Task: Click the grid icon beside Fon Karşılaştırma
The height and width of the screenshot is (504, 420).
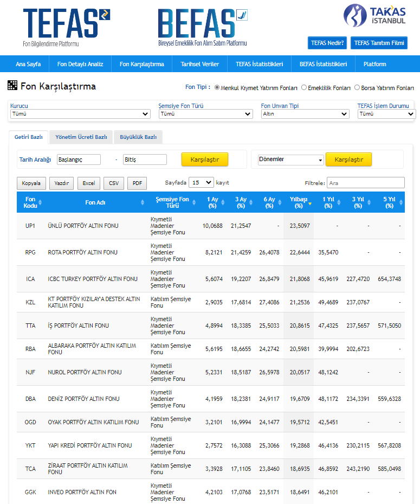Action: (12, 85)
